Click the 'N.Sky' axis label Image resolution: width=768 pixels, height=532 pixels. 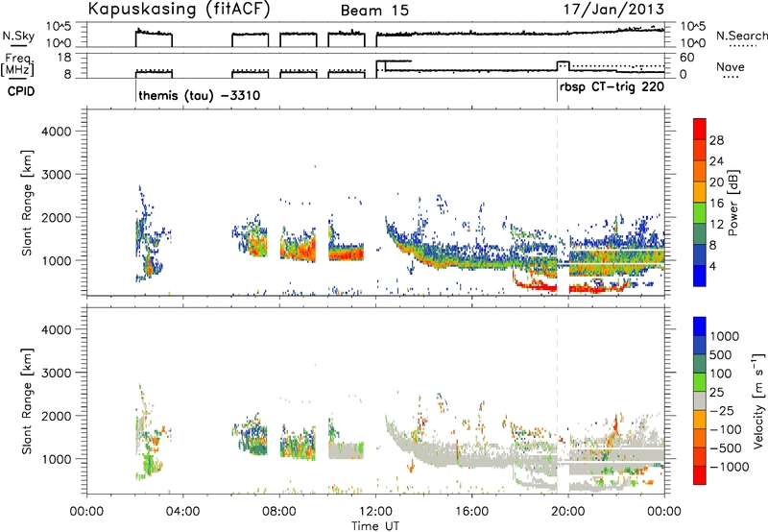pos(18,36)
